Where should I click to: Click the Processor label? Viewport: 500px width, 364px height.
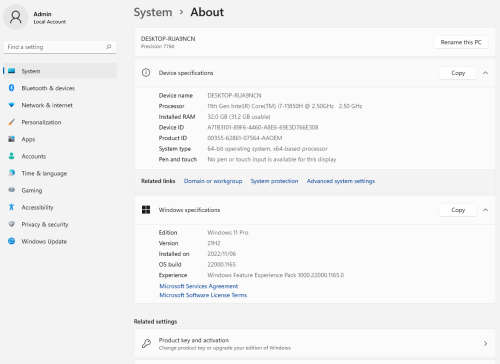tap(171, 106)
